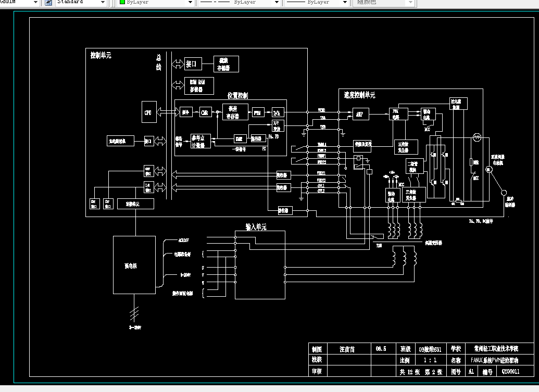Click the PWM 电路 block text
This screenshot has width=539, height=392.
396,115
